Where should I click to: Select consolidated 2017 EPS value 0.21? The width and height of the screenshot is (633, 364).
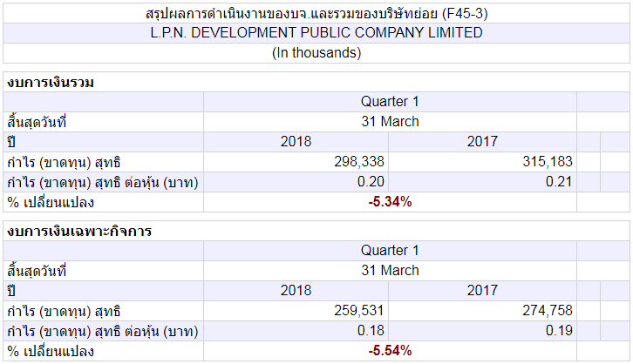[559, 182]
